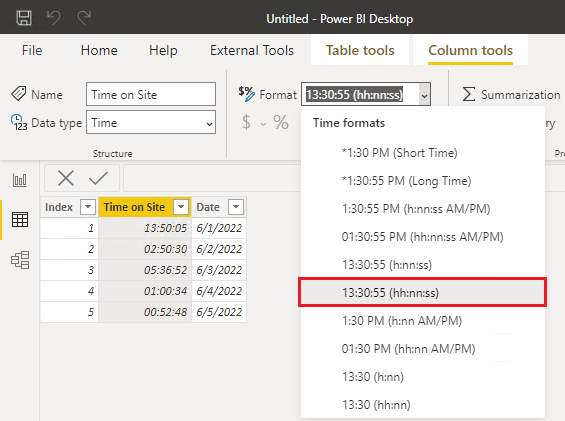This screenshot has height=421, width=565.
Task: Open the Time on Site column filter dropdown
Action: [181, 207]
